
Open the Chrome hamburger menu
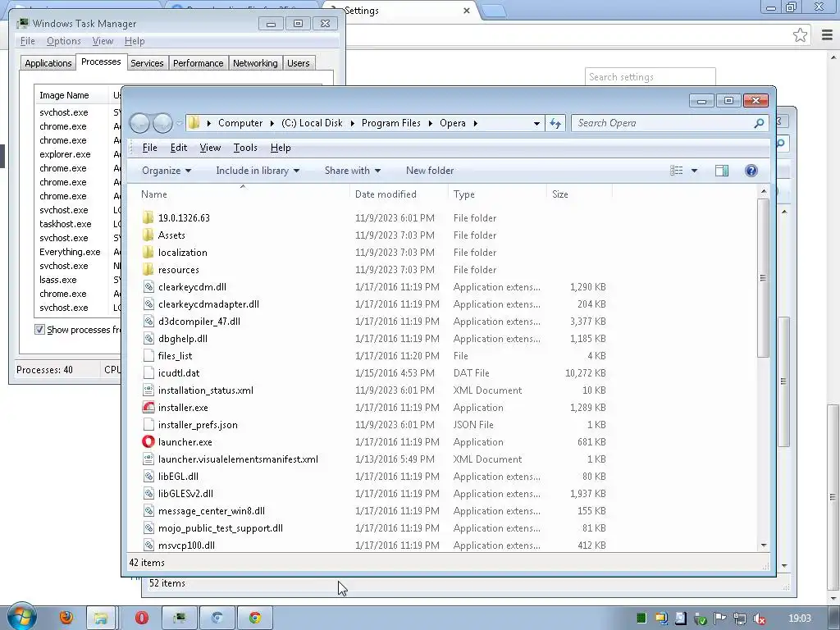click(827, 35)
